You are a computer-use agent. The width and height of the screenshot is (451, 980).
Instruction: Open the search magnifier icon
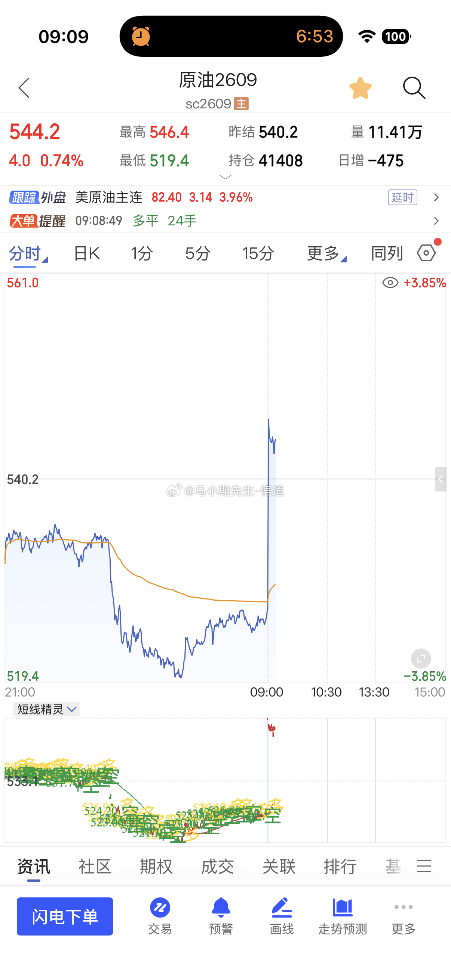click(414, 88)
